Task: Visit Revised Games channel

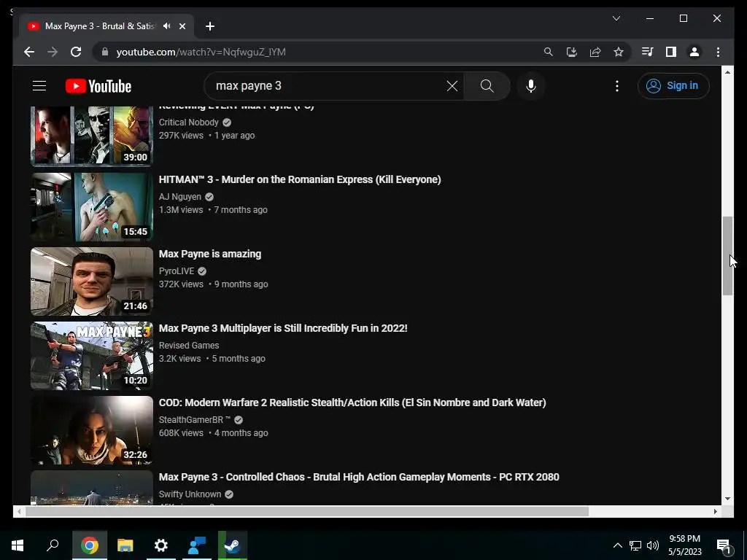Action: click(x=189, y=345)
